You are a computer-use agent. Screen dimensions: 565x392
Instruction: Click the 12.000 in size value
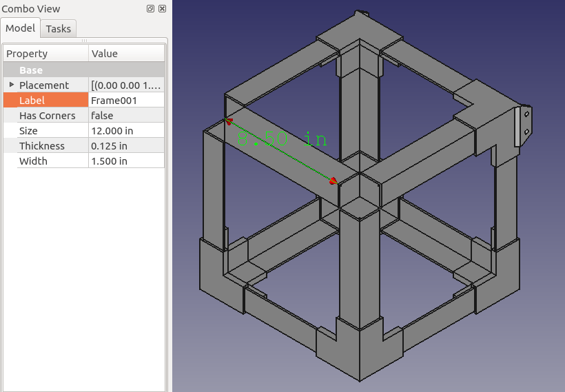coord(127,130)
